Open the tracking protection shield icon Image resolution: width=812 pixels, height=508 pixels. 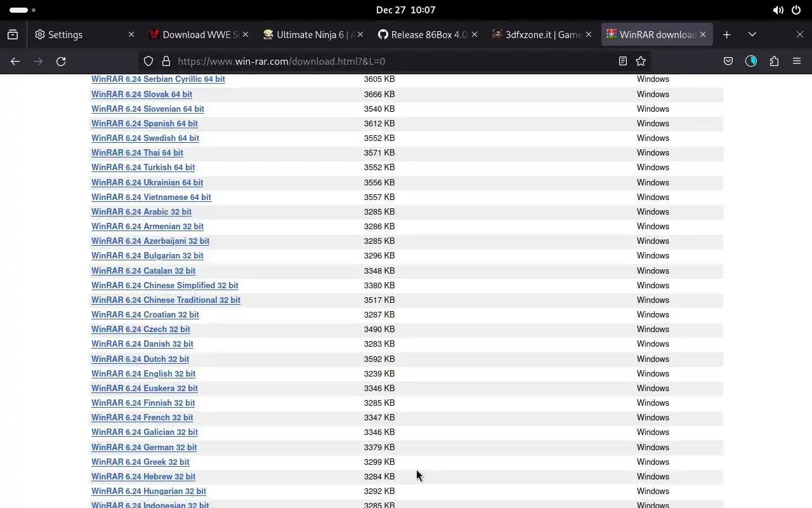tap(148, 61)
